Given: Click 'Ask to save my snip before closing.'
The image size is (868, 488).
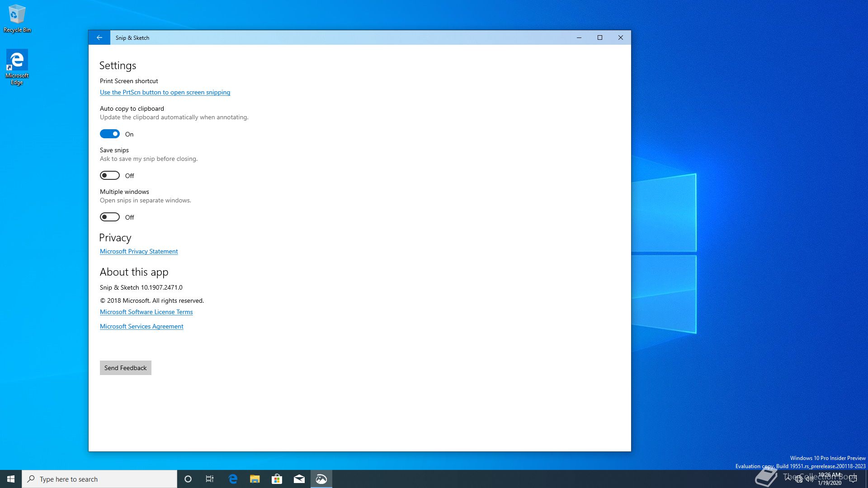Looking at the screenshot, I should (x=149, y=159).
